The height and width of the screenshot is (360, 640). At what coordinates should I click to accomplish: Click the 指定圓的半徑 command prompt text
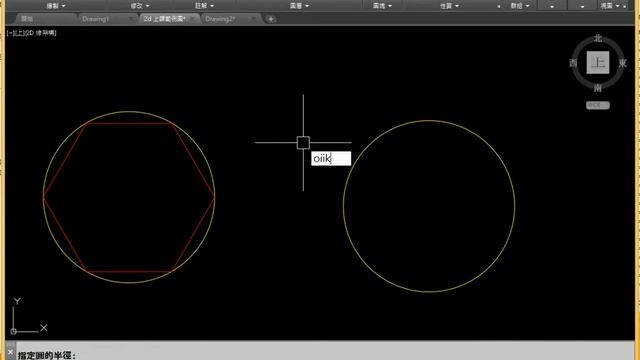47,356
